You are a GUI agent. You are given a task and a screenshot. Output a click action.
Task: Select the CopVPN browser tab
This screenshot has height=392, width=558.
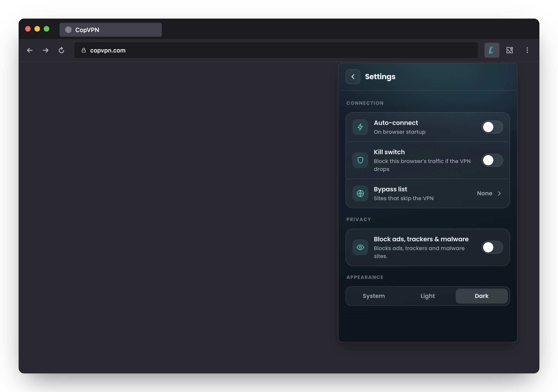click(111, 30)
